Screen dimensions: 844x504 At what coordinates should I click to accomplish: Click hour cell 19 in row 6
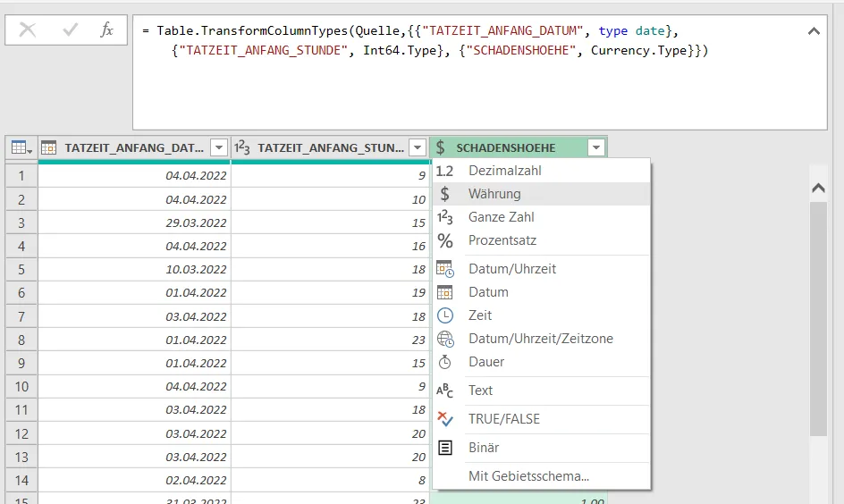330,292
